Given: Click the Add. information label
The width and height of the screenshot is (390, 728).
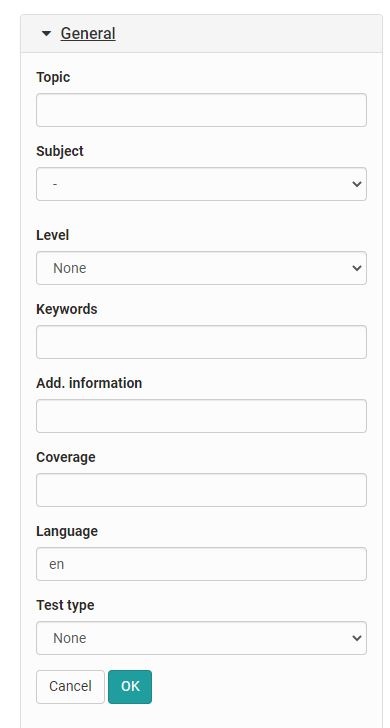Looking at the screenshot, I should pos(89,383).
